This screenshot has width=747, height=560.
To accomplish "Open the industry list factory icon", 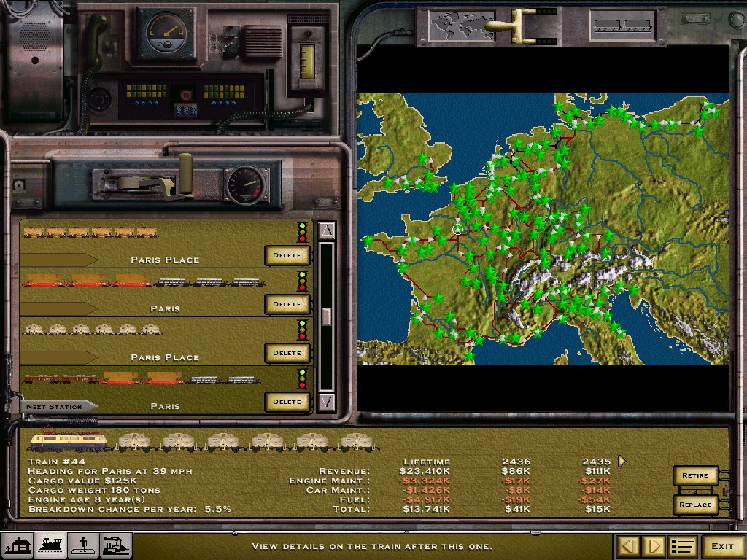I will click(116, 545).
